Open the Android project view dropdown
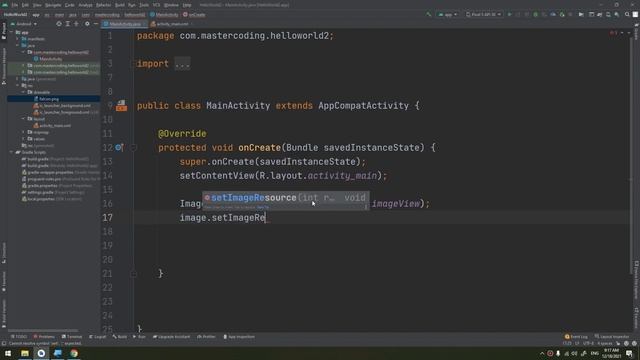Screen dimensions: 640x360 click(x=24, y=24)
